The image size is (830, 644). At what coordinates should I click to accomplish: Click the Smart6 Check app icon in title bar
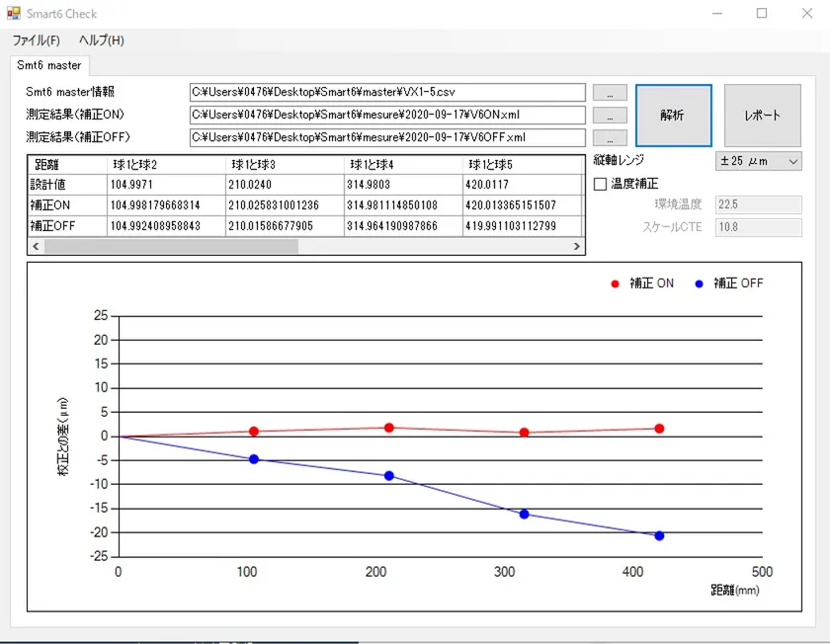(x=14, y=14)
